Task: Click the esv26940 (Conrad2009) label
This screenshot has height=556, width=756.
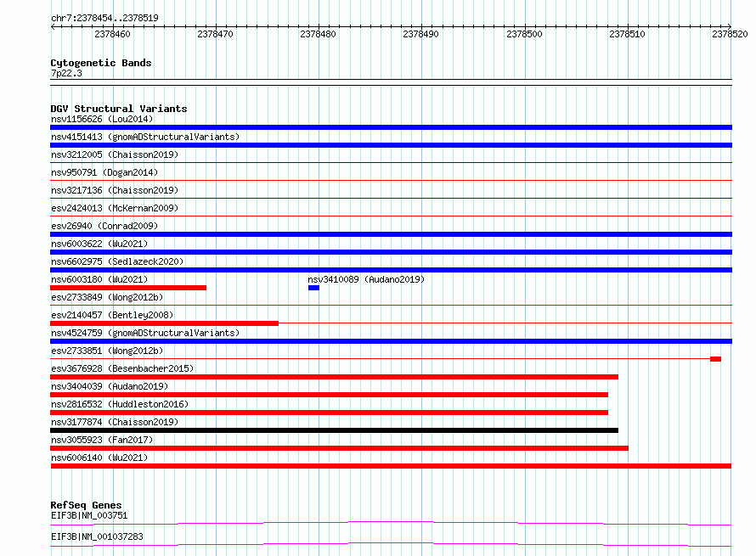Action: (104, 226)
